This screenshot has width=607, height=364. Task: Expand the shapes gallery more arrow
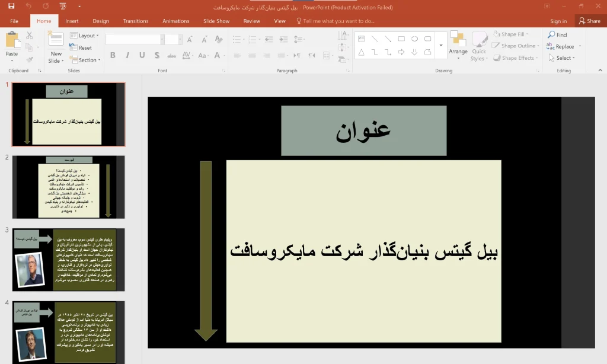[441, 45]
